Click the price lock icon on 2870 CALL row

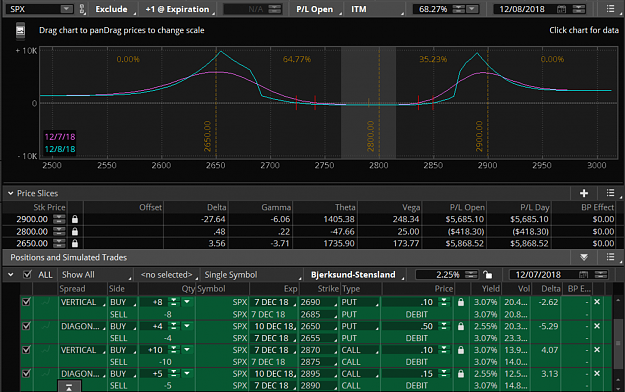point(461,350)
